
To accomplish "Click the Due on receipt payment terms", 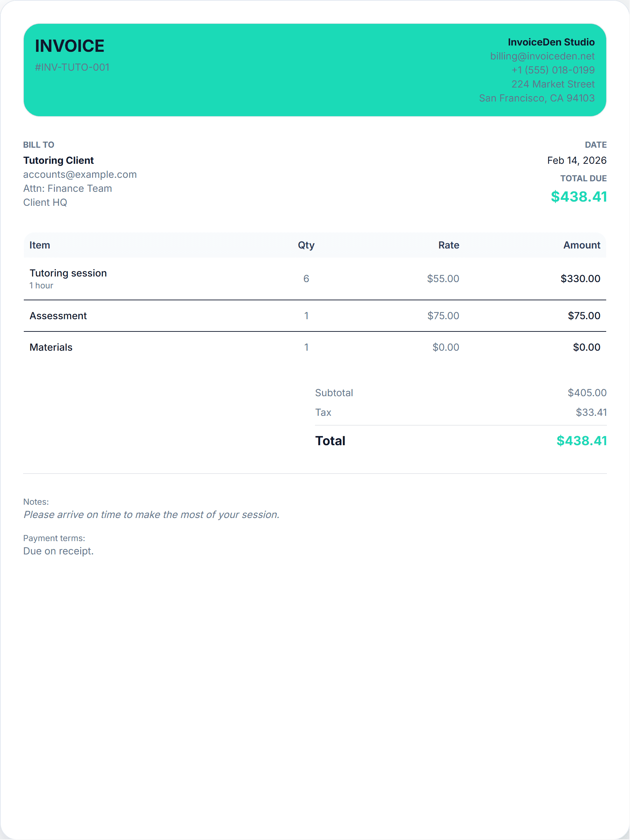I will click(58, 551).
